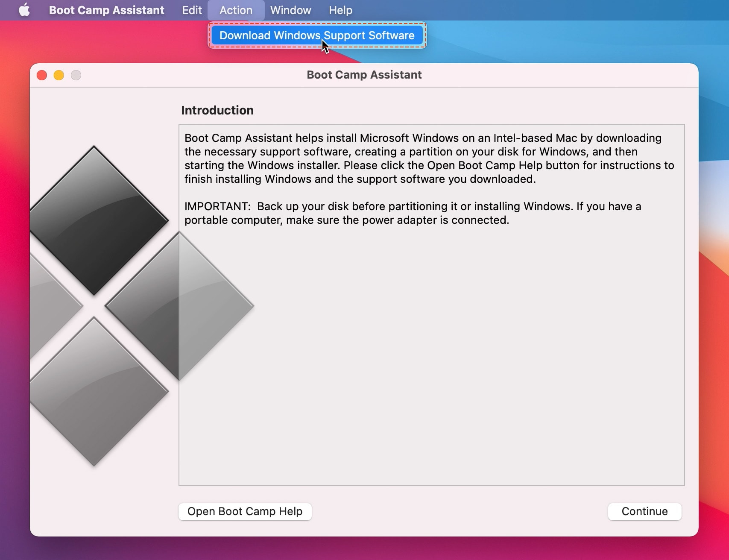Click the right gray diamond of the logo
The width and height of the screenshot is (729, 560).
179,305
